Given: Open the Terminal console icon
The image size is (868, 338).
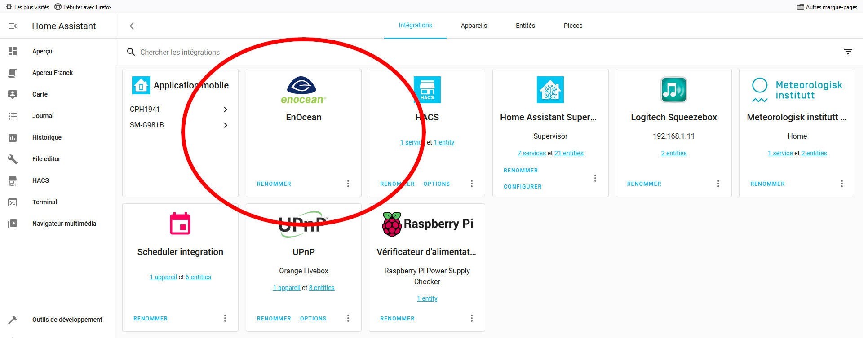Looking at the screenshot, I should pyautogui.click(x=13, y=202).
